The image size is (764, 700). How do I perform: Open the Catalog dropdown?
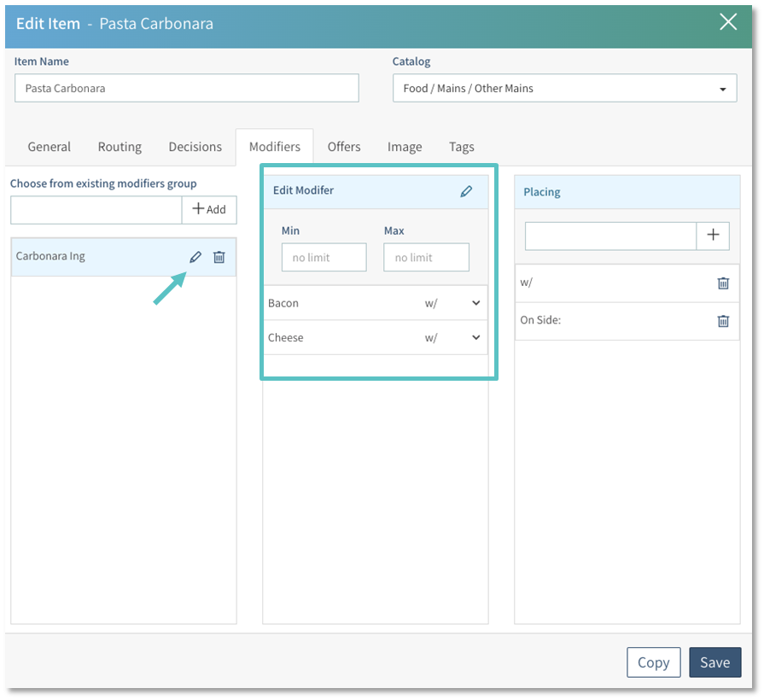[564, 88]
